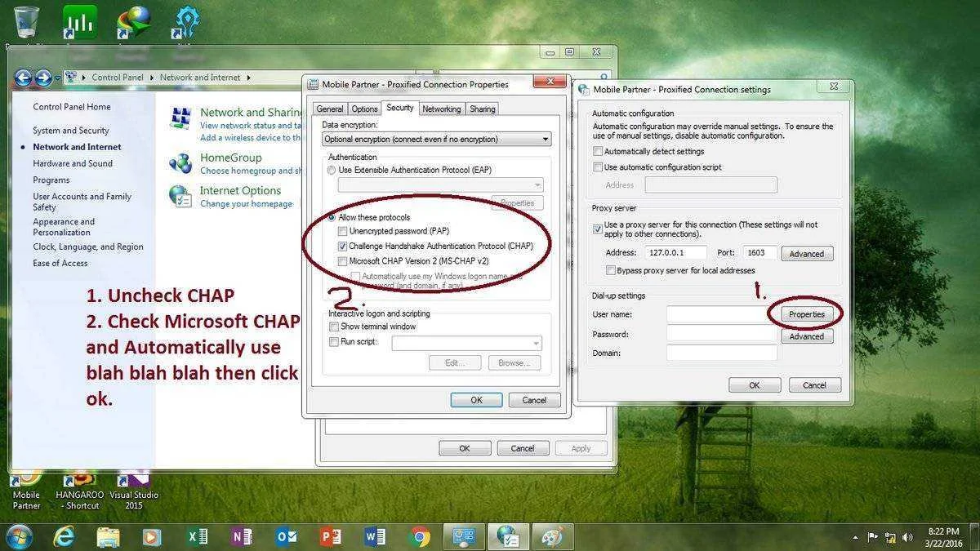Click Advanced button next to Port field

(x=807, y=254)
